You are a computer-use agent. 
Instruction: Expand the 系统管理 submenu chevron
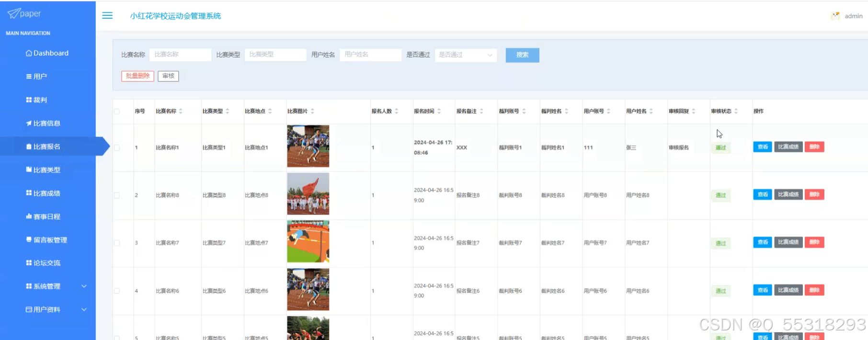84,286
